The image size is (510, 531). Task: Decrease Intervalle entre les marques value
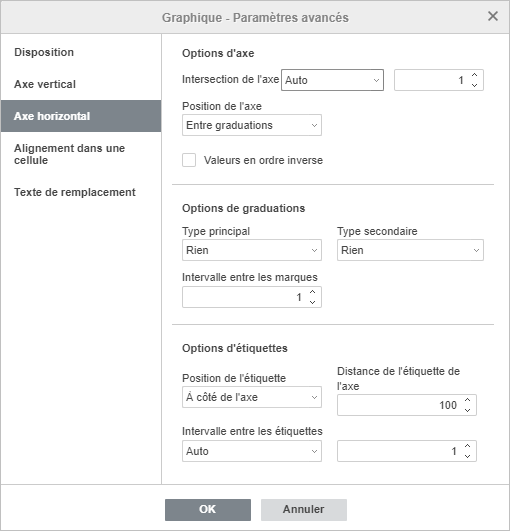pos(313,302)
